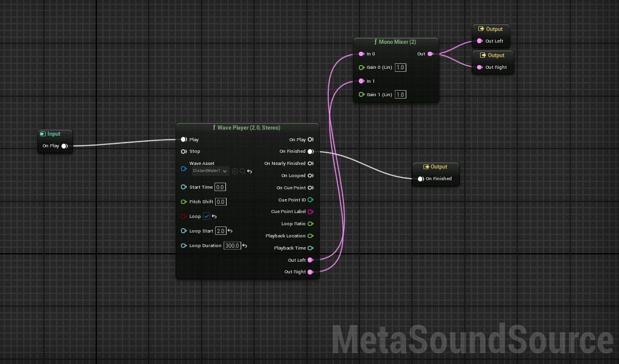Reset Loop Duration with its revert arrow icon
The image size is (619, 364).
(x=244, y=246)
